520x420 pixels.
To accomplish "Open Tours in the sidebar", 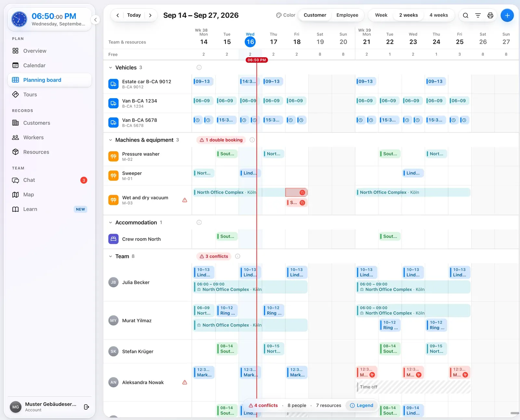I will 50,95.
